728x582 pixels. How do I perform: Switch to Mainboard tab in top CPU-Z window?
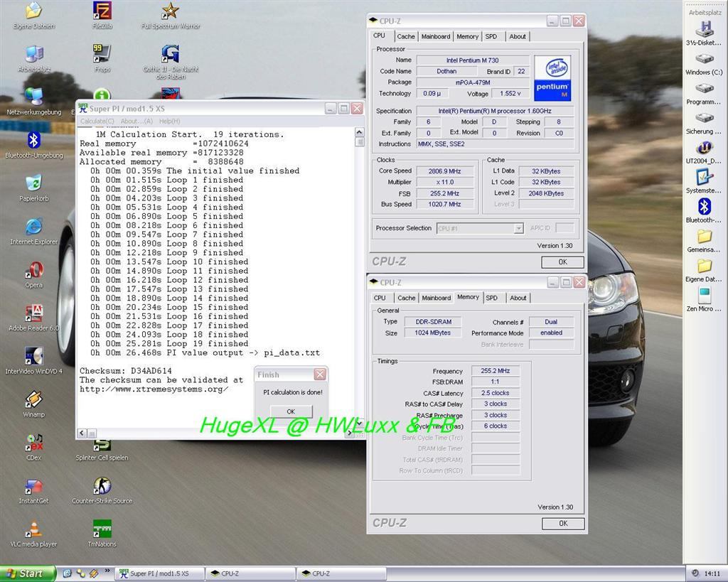pyautogui.click(x=436, y=37)
